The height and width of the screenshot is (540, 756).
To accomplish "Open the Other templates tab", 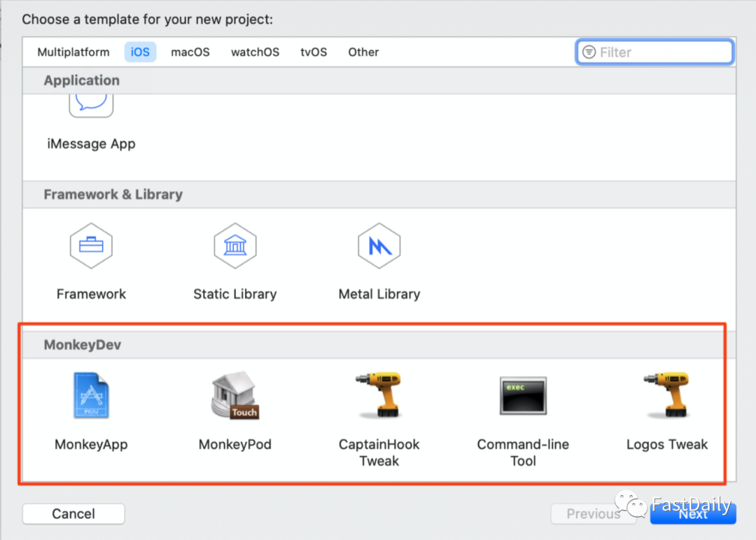I will click(363, 52).
